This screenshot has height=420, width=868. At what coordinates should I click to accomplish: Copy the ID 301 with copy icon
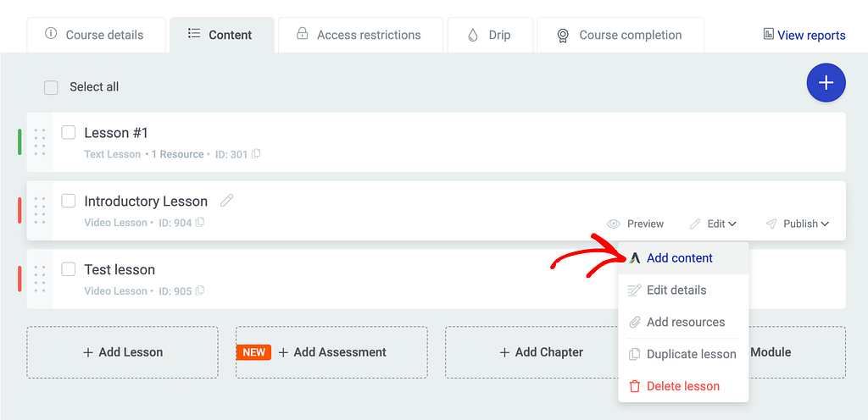point(256,154)
